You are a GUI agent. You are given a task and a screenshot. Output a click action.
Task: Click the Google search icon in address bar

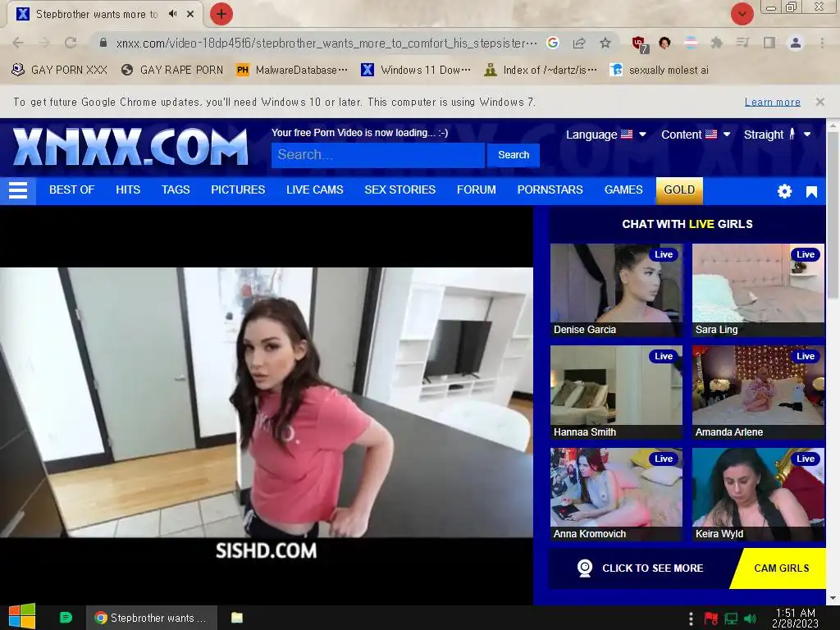tap(553, 43)
